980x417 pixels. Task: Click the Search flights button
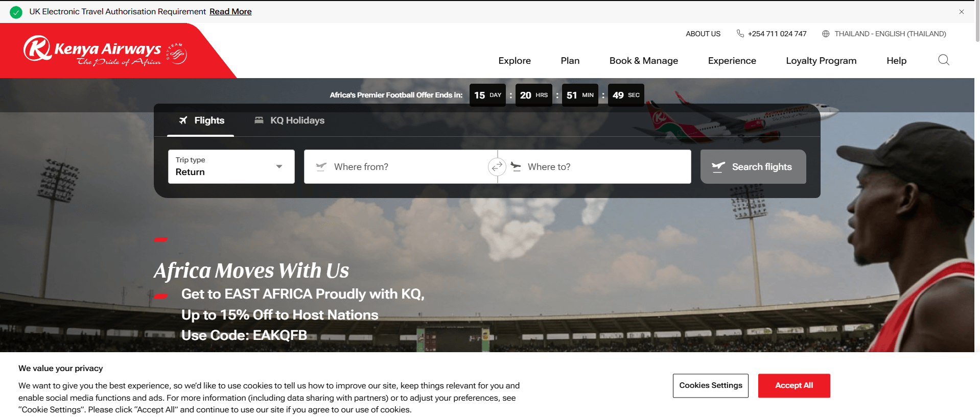[753, 166]
